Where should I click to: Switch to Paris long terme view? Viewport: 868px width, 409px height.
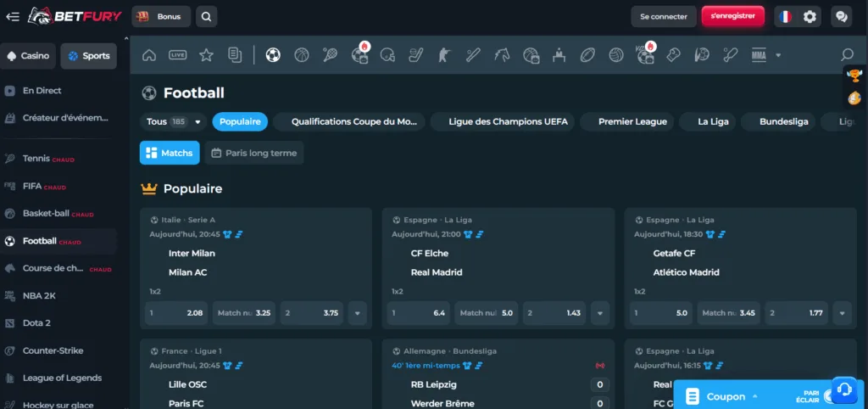tap(254, 153)
